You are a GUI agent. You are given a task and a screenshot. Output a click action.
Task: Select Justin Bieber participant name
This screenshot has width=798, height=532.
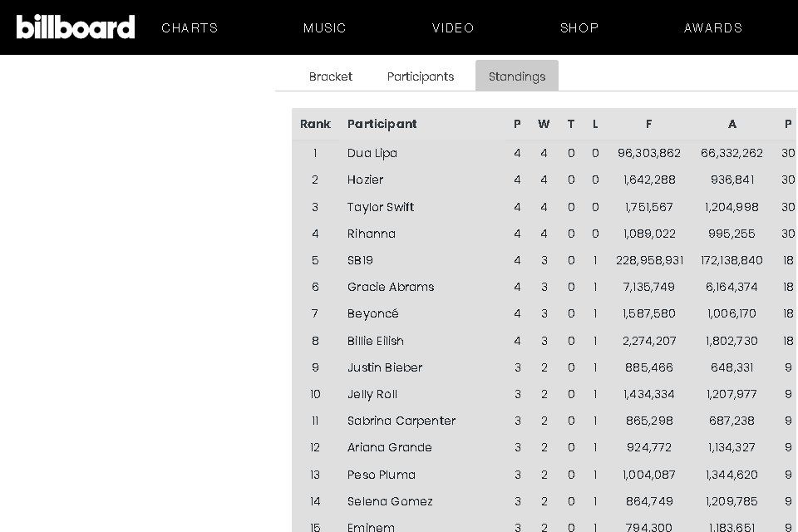pyautogui.click(x=385, y=367)
